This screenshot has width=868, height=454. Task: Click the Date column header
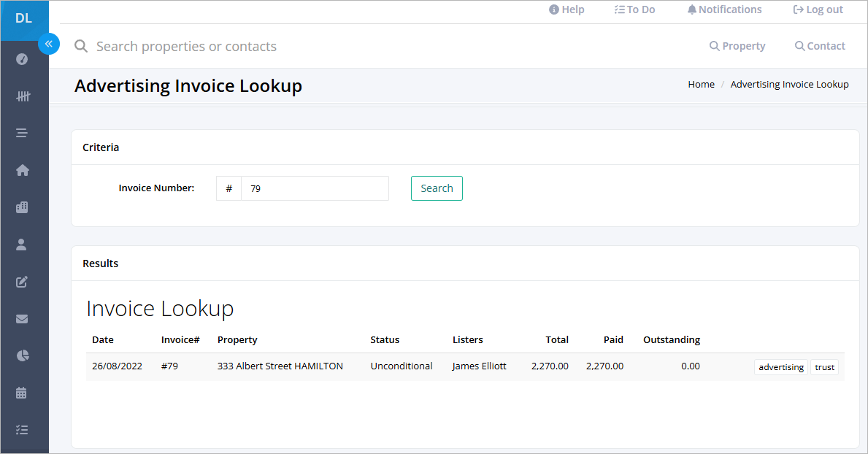(x=102, y=340)
